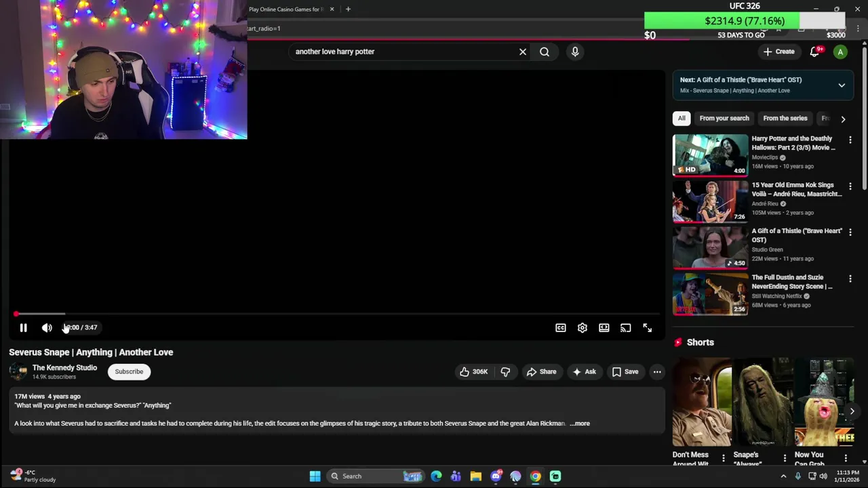868x488 pixels.
Task: Open the Create button menu
Action: point(778,52)
